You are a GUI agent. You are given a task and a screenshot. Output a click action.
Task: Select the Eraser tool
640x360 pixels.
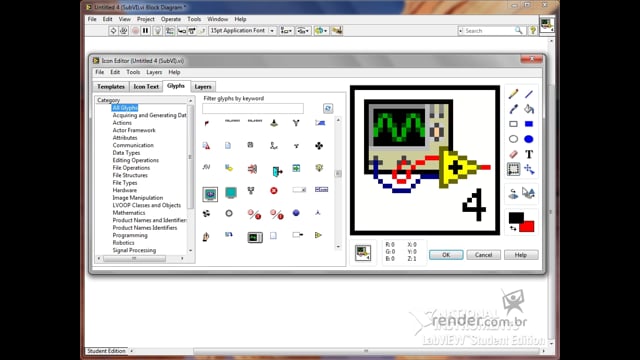pyautogui.click(x=513, y=154)
